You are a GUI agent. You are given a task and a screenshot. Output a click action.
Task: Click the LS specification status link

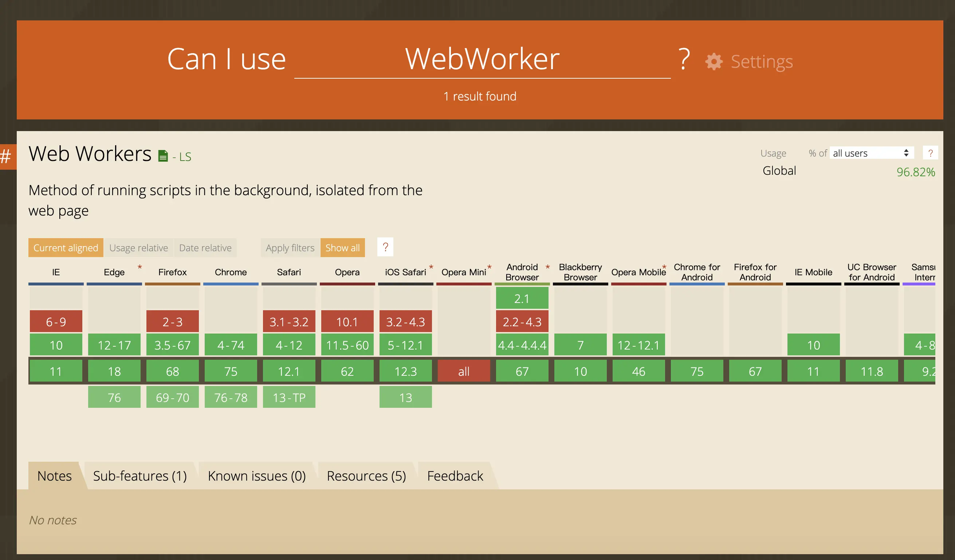coord(185,157)
